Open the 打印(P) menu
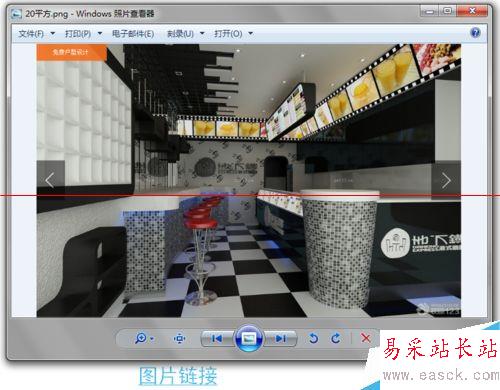 (x=78, y=34)
